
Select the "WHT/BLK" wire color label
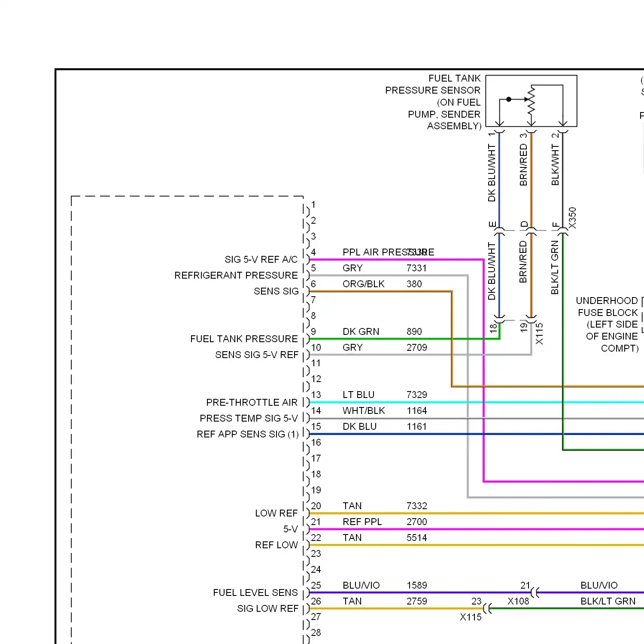pos(364,410)
